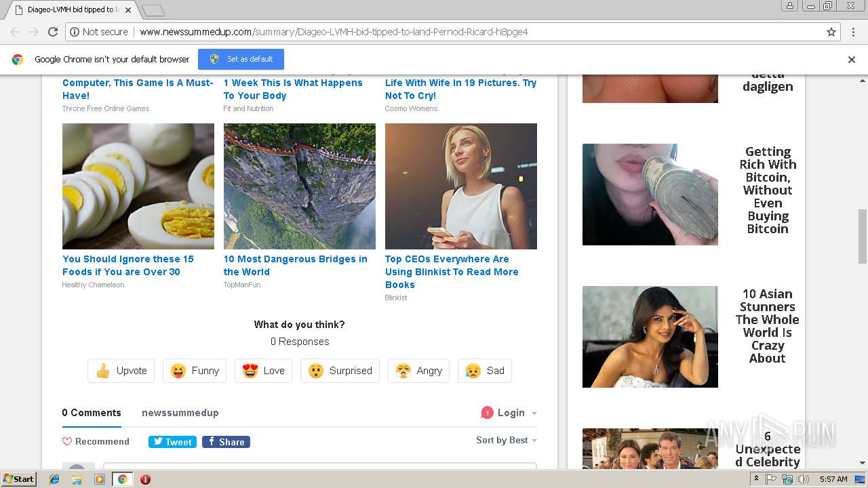868x488 pixels.
Task: Recommend this discussion with heart
Action: (96, 441)
